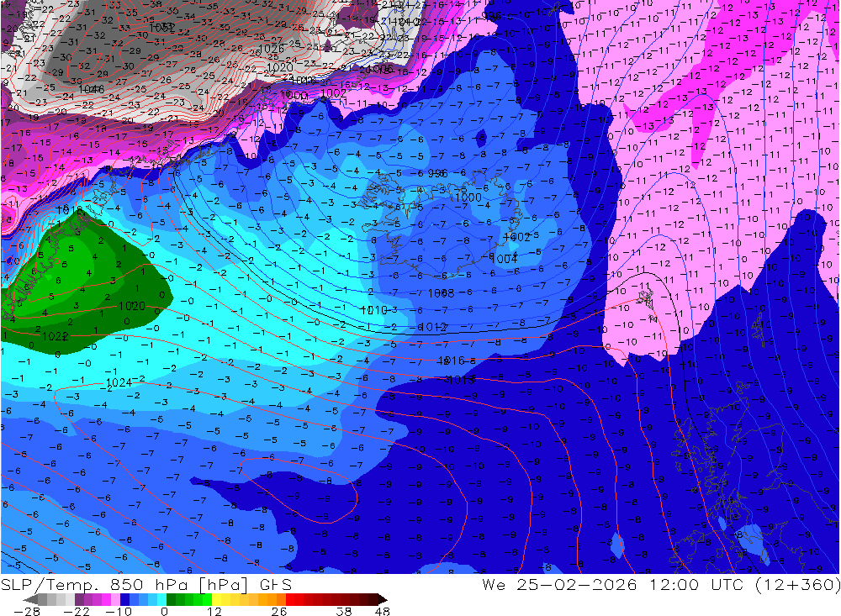Click the dark right arrow end of the color scale
Screen dimensions: 841x616
click(383, 600)
